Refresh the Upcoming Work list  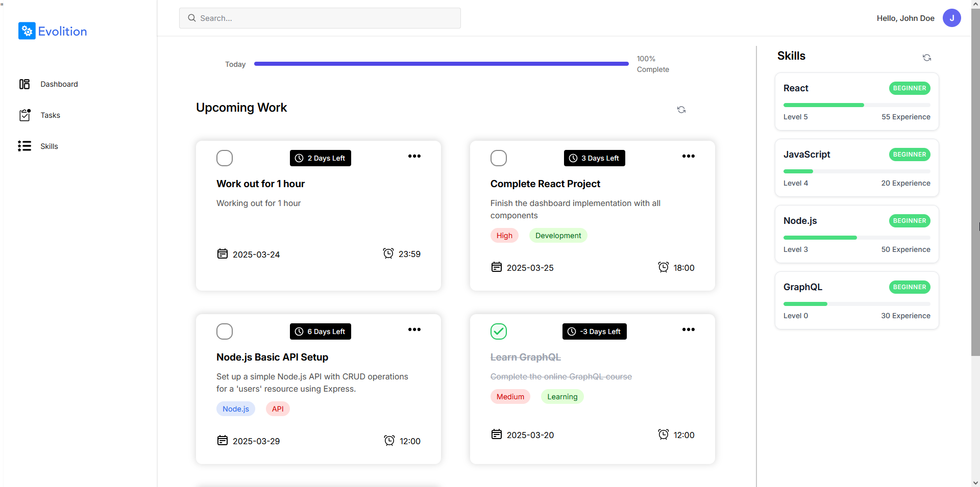[681, 110]
